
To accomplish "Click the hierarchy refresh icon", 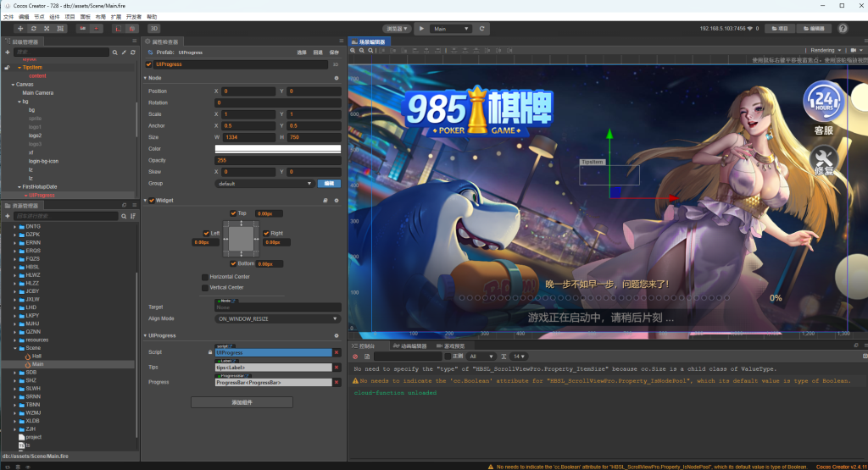I will (x=133, y=53).
